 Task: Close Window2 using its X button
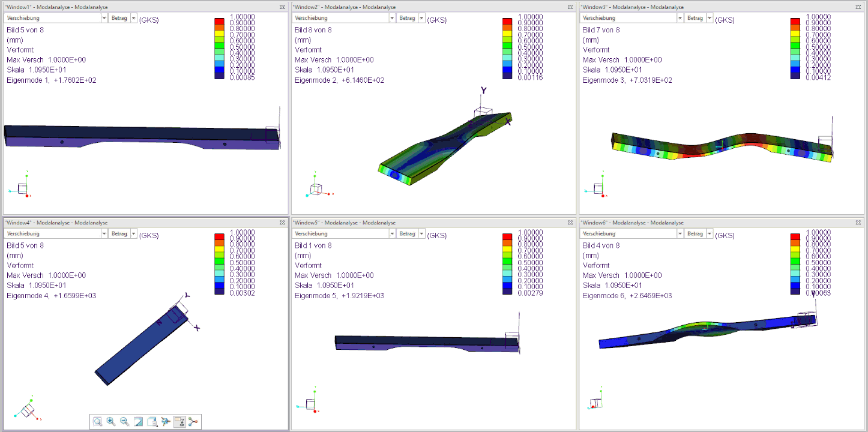tap(570, 7)
